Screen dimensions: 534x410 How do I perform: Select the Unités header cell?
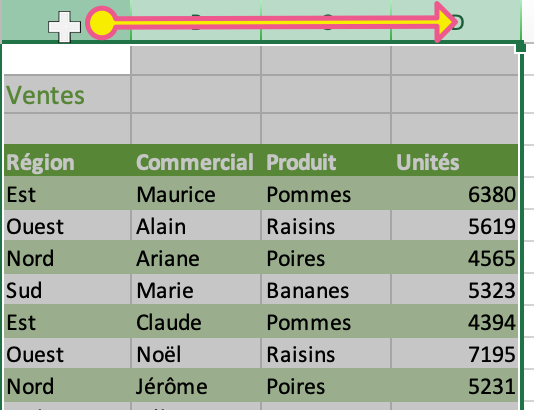455,161
